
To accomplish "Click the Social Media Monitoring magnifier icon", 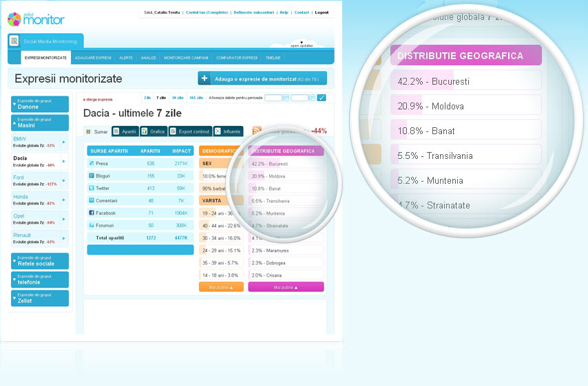I will click(14, 41).
